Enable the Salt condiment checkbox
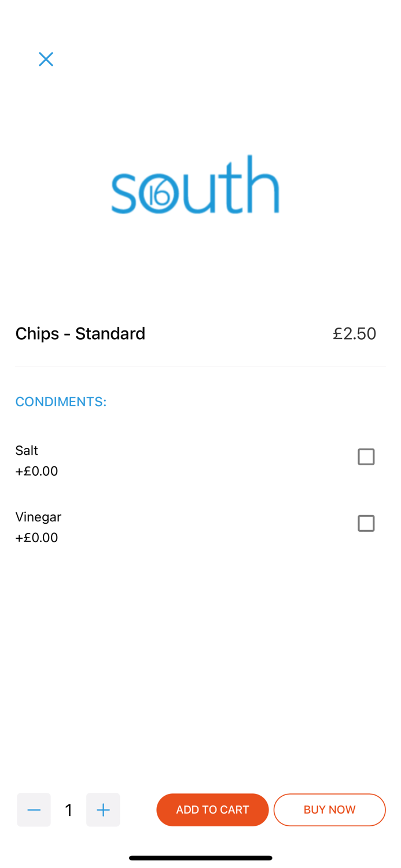This screenshot has height=868, width=401. click(x=366, y=457)
